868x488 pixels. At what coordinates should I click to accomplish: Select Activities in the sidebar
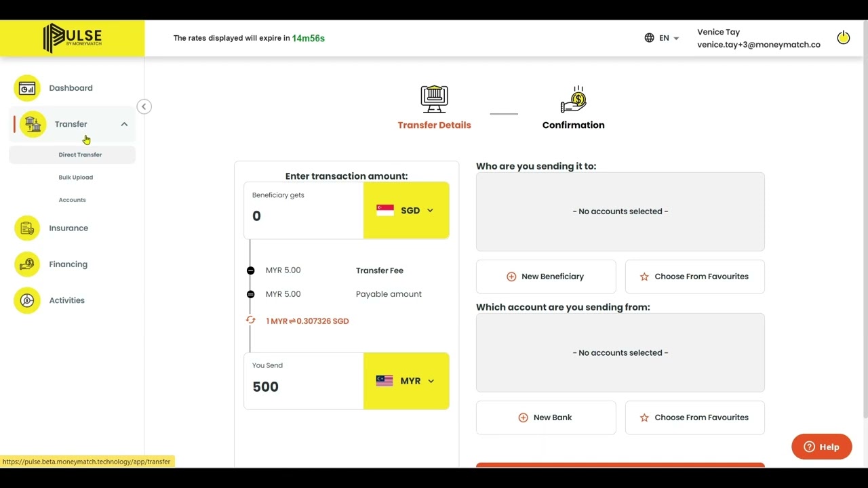pos(67,300)
